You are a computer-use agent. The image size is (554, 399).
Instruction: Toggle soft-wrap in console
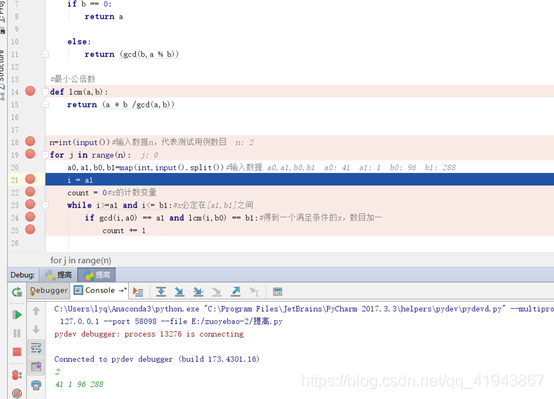[36, 348]
